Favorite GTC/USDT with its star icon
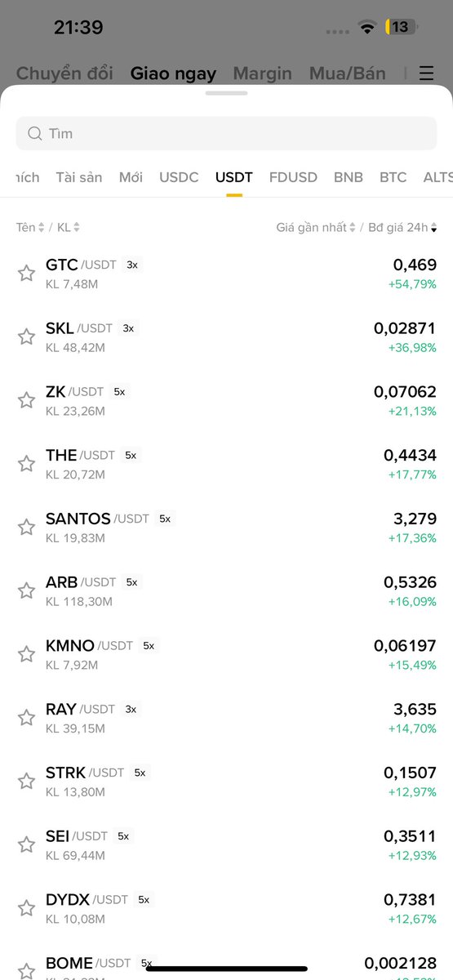This screenshot has height=980, width=453. [27, 273]
